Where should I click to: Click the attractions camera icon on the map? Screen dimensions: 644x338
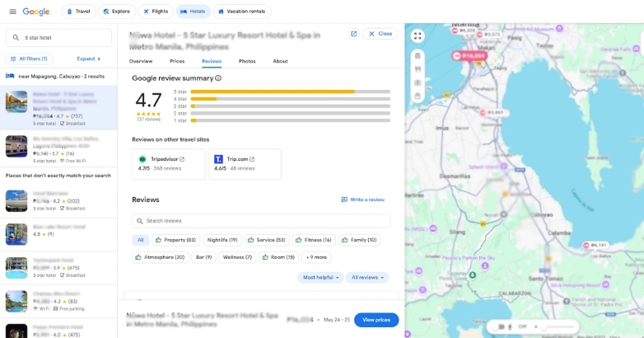418,82
